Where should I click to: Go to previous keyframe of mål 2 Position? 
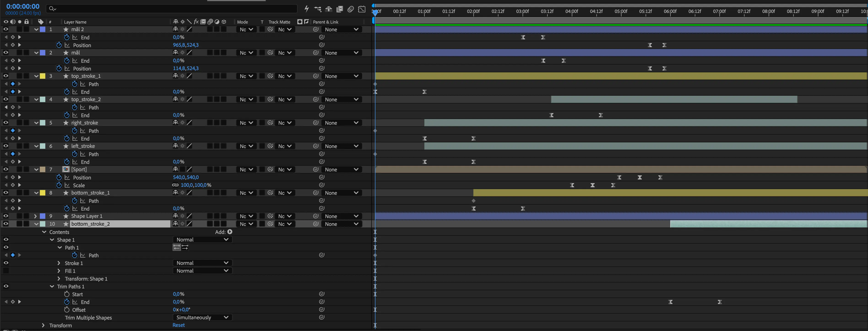[6, 45]
